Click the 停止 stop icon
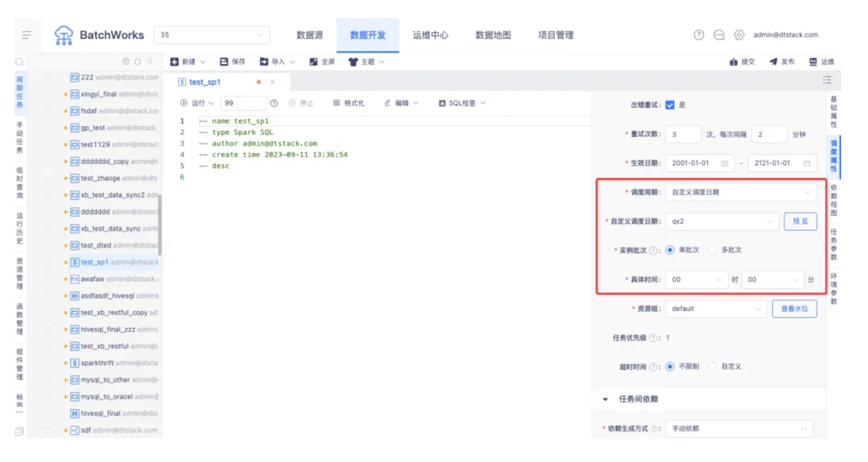Viewport: 868px width, 462px height. point(292,103)
